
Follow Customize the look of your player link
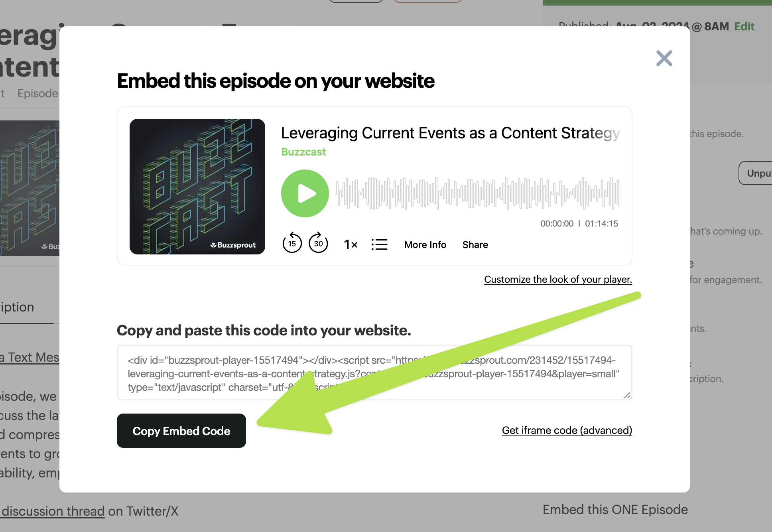click(558, 279)
